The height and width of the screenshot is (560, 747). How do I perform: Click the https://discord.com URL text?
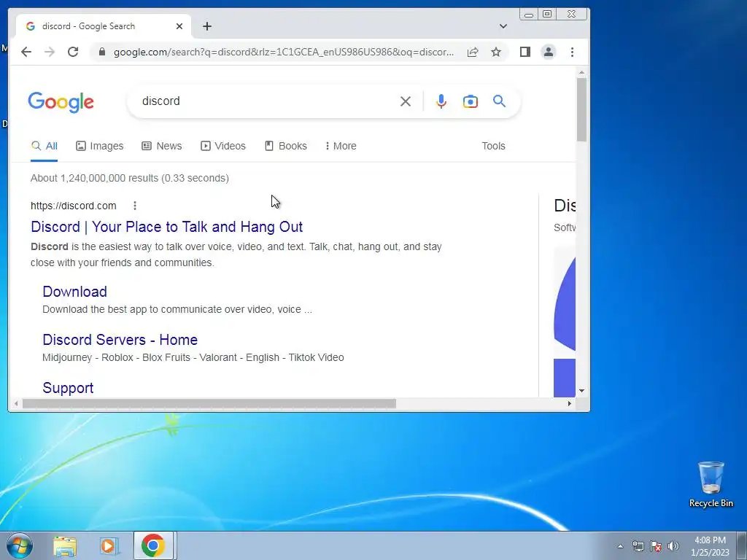(74, 206)
